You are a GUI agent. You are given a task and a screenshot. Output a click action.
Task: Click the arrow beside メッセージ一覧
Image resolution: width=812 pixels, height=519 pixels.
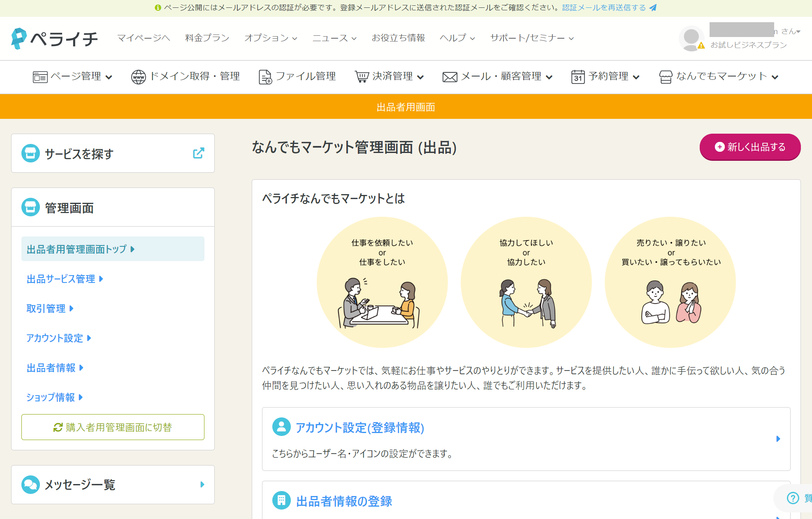click(x=202, y=484)
